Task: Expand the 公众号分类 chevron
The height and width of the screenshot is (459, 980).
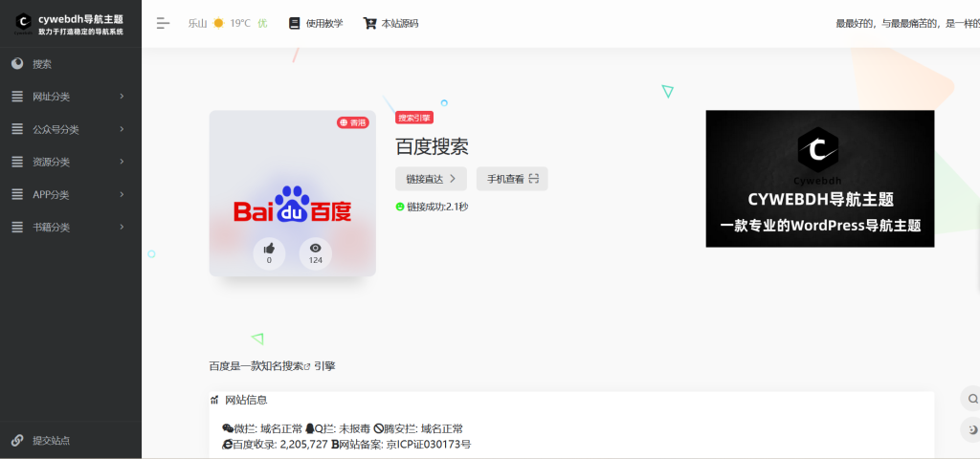Action: 122,129
